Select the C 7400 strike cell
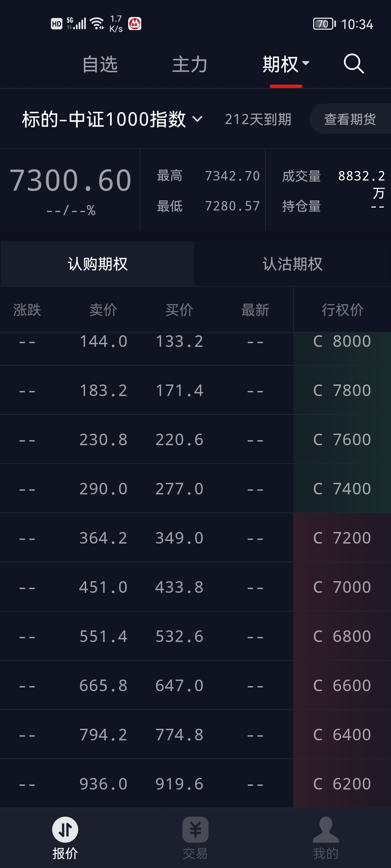Viewport: 391px width, 868px height. [x=342, y=489]
